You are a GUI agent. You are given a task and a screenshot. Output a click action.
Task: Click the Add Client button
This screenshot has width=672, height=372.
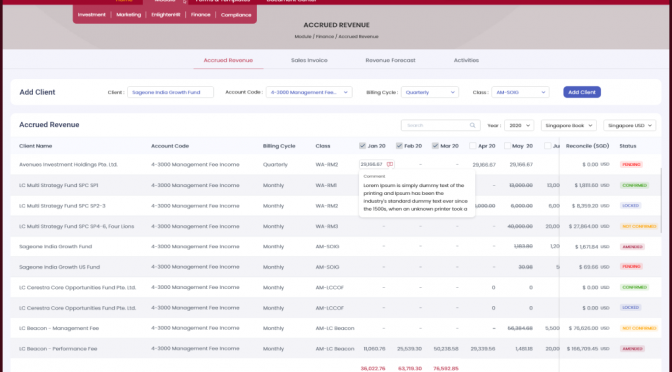click(582, 92)
